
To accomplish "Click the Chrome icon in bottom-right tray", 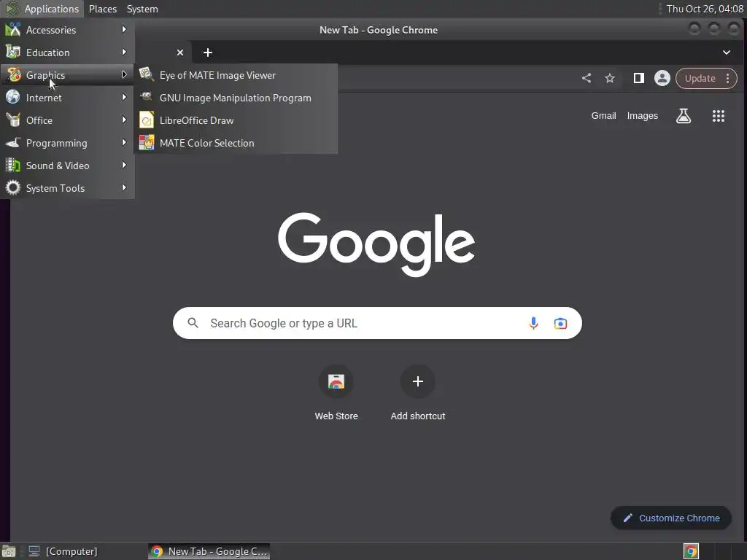I will point(691,551).
